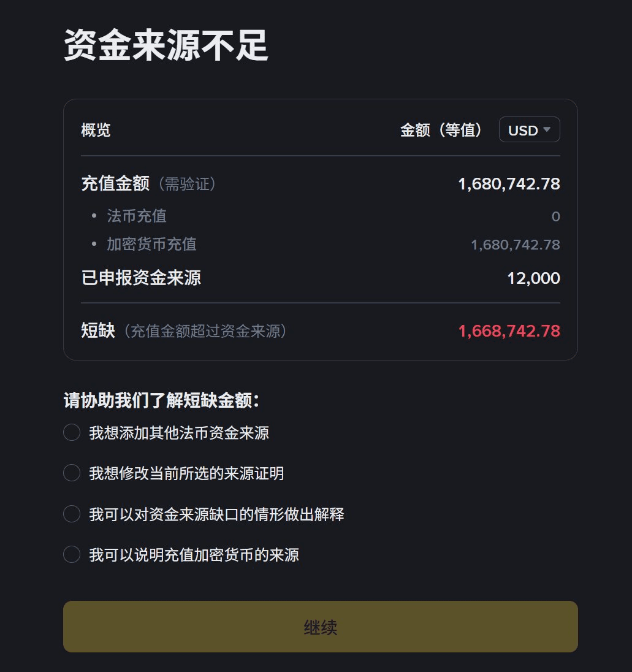
Task: Click the 请协助我们了解短缺金额 heading
Action: [161, 400]
